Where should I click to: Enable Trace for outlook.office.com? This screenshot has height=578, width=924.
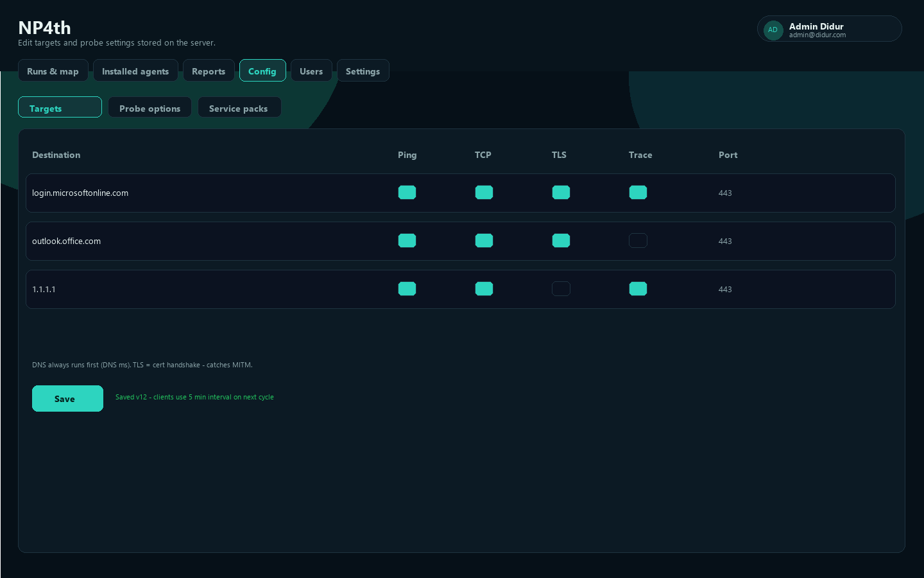pos(638,241)
